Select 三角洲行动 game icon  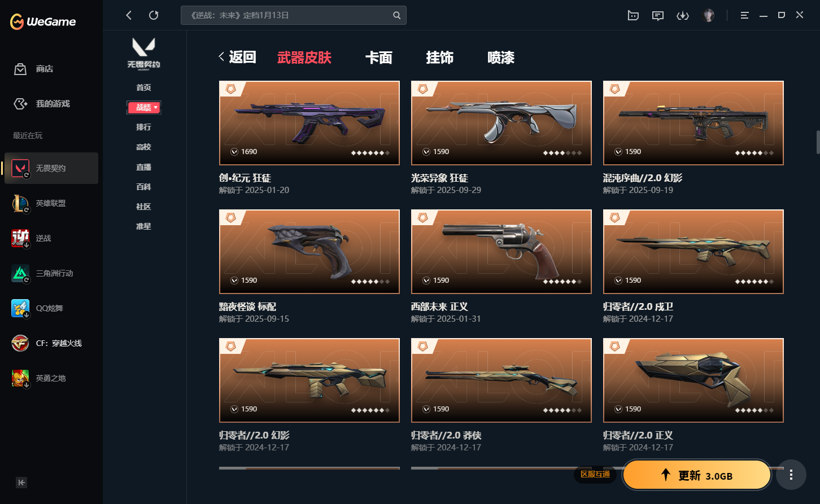coord(20,274)
